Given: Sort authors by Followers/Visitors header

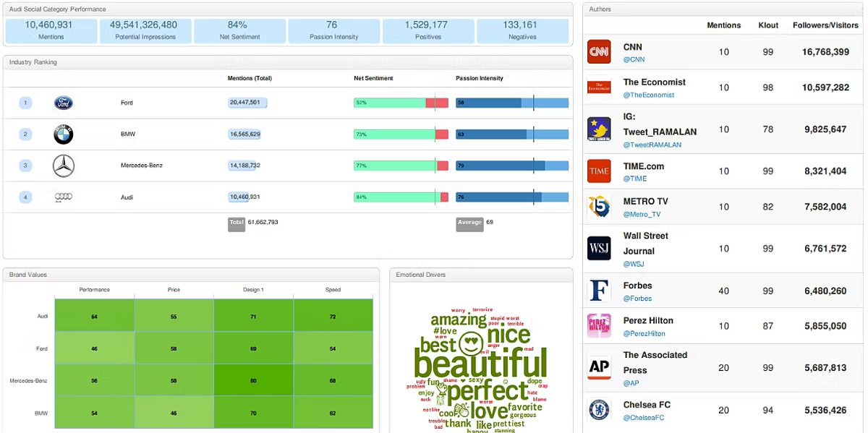Looking at the screenshot, I should 825,25.
